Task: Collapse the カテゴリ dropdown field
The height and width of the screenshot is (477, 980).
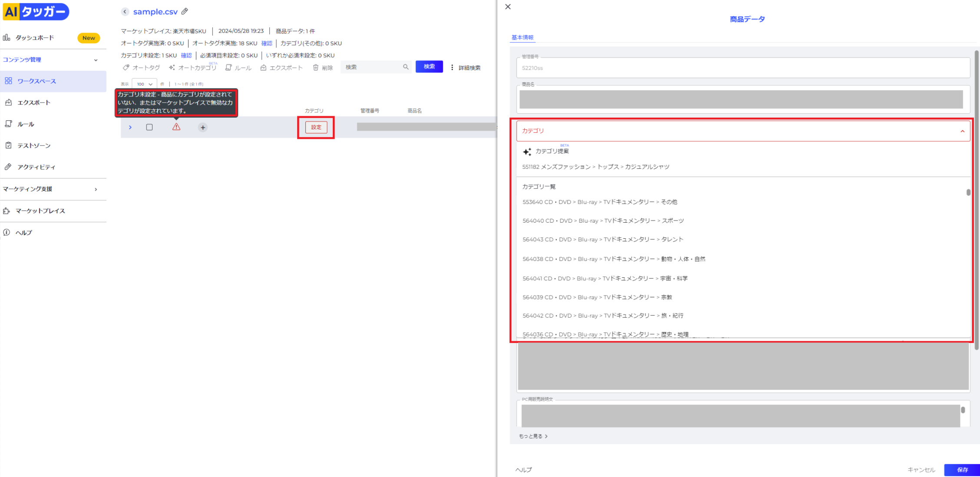Action: (x=962, y=131)
